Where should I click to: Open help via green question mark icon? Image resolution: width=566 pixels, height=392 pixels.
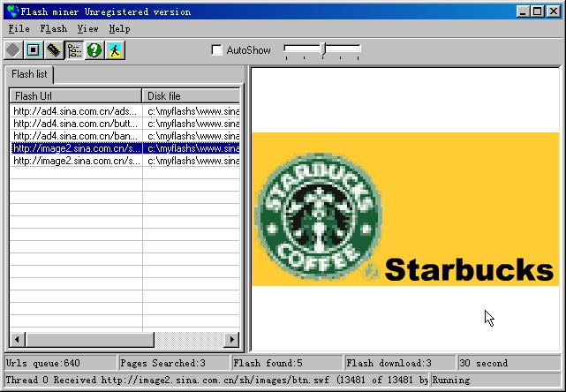94,49
